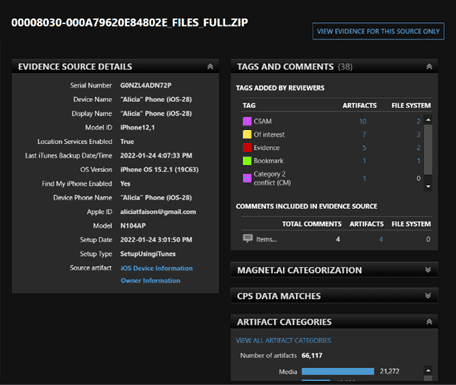Select the Of interest tag label
The height and width of the screenshot is (385, 456).
269,135
